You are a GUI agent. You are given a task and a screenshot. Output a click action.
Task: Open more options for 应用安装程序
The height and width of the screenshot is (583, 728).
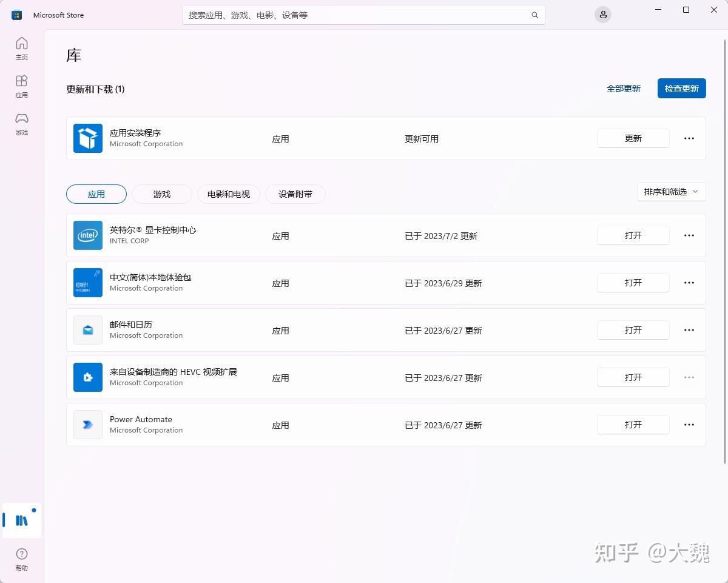(689, 138)
